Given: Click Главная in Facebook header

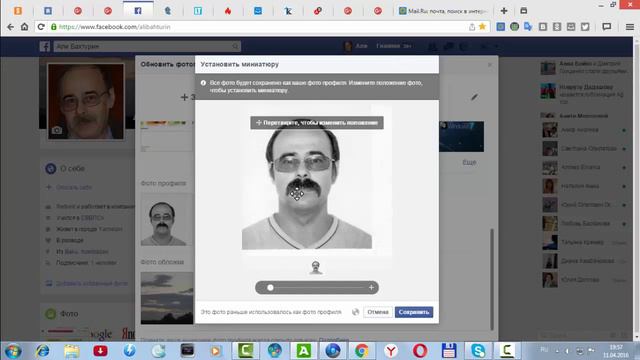Looking at the screenshot, I should point(388,46).
